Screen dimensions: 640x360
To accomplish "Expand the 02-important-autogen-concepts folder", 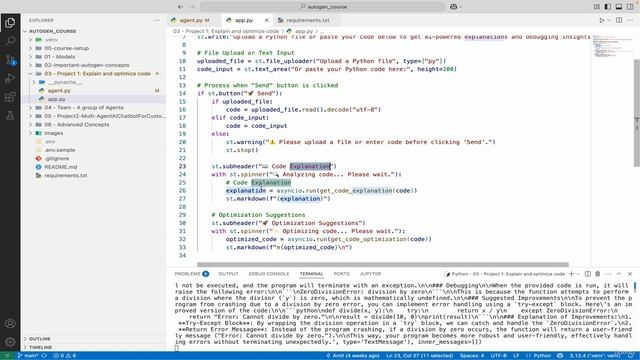I will (30, 65).
